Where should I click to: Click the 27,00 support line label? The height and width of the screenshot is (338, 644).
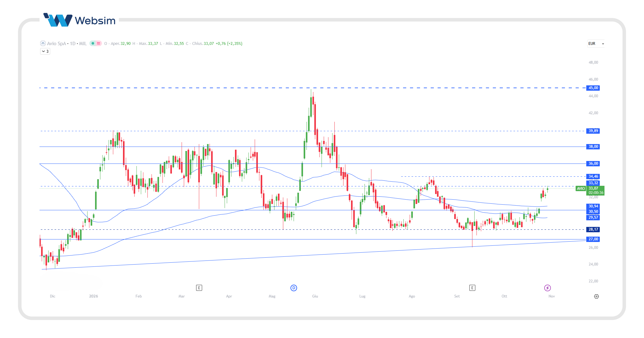pos(593,239)
